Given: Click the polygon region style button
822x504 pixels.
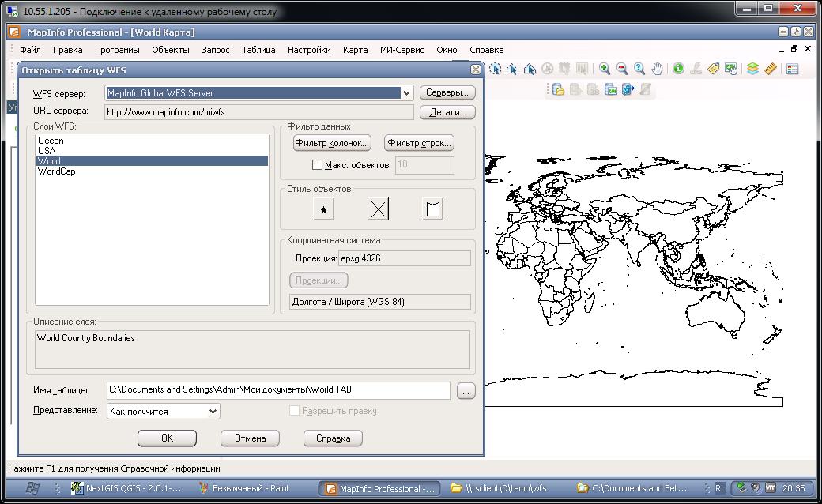Looking at the screenshot, I should 432,209.
